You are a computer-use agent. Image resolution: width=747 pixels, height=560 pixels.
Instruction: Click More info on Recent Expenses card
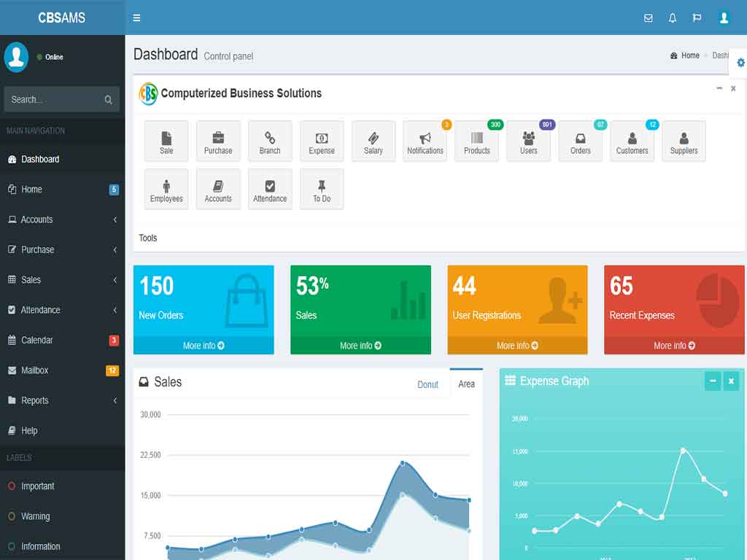(x=674, y=346)
